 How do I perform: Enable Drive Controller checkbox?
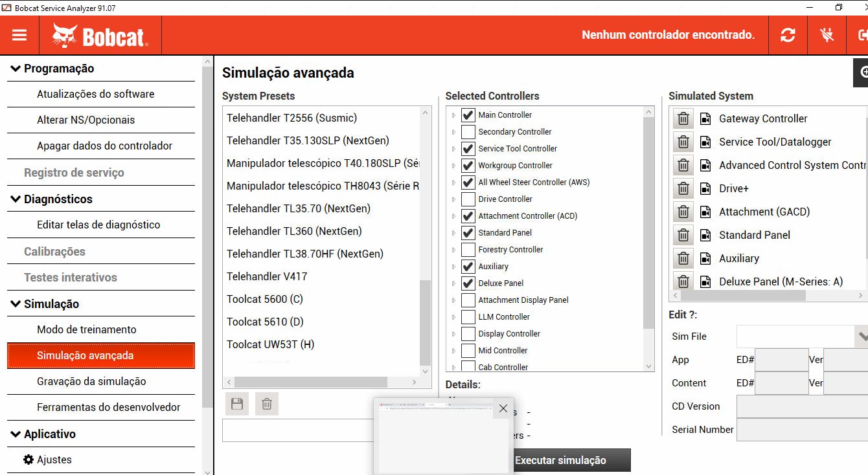pos(468,199)
